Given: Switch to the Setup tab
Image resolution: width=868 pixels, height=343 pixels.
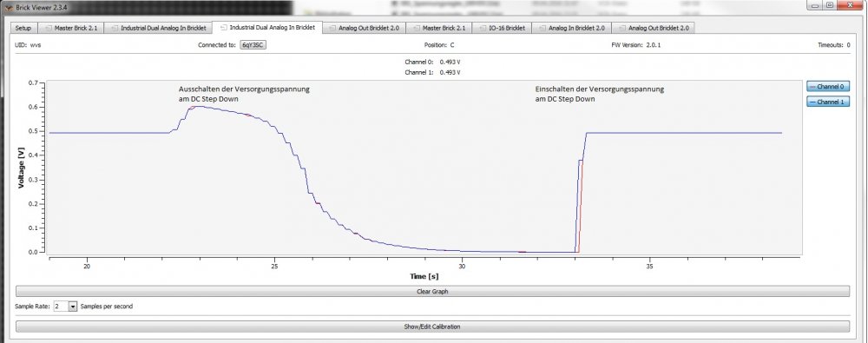Looking at the screenshot, I should [23, 28].
